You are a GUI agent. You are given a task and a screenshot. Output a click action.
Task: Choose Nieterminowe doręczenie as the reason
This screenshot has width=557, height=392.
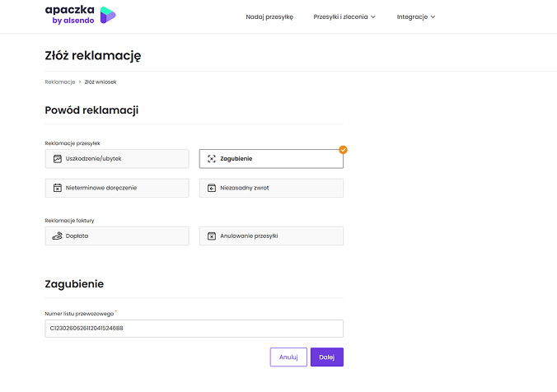117,188
